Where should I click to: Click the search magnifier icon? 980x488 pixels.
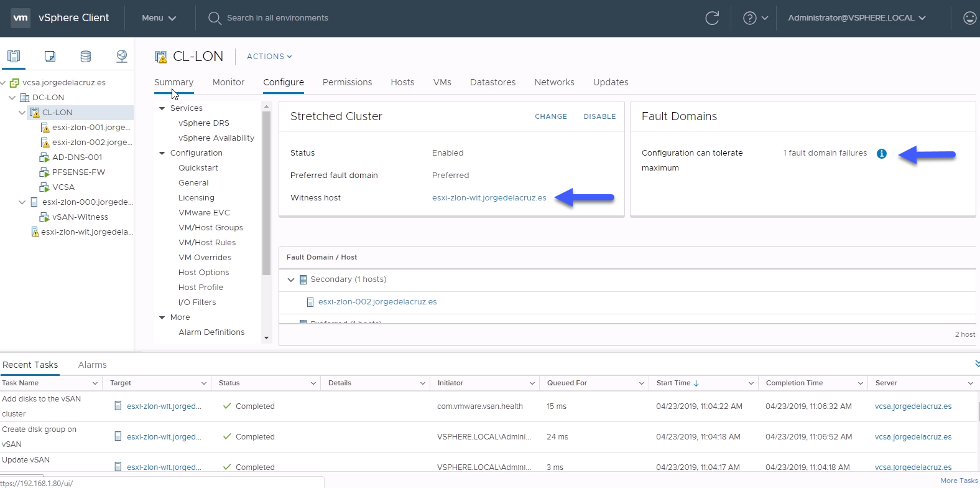[x=215, y=18]
